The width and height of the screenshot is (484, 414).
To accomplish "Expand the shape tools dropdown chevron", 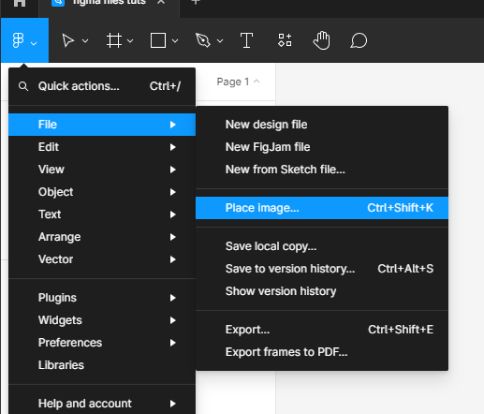I will [x=175, y=41].
